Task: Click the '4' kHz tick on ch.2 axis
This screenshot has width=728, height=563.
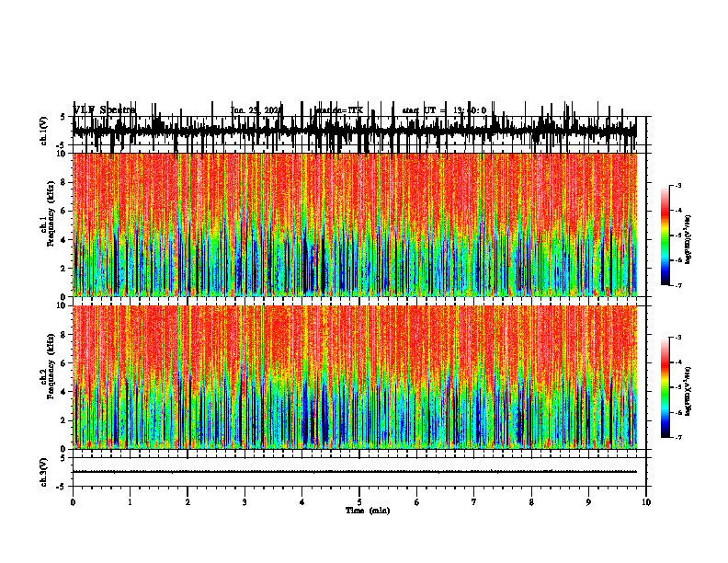Action: pos(64,392)
